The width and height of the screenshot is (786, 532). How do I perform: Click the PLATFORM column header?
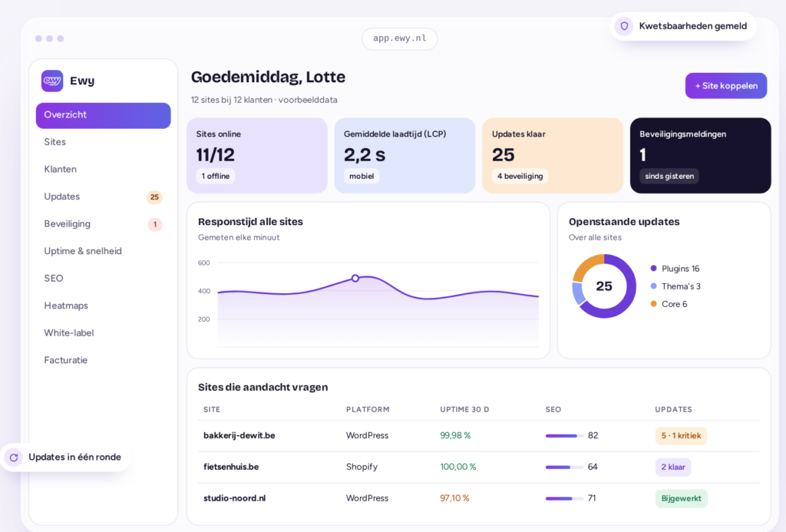pyautogui.click(x=368, y=410)
